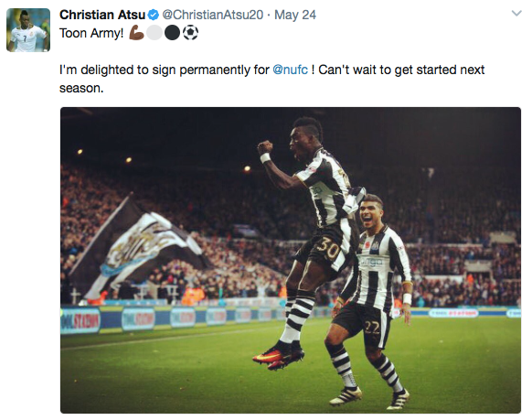This screenshot has height=420, width=532.
Task: Open the tweet options chevron menu
Action: (x=516, y=14)
